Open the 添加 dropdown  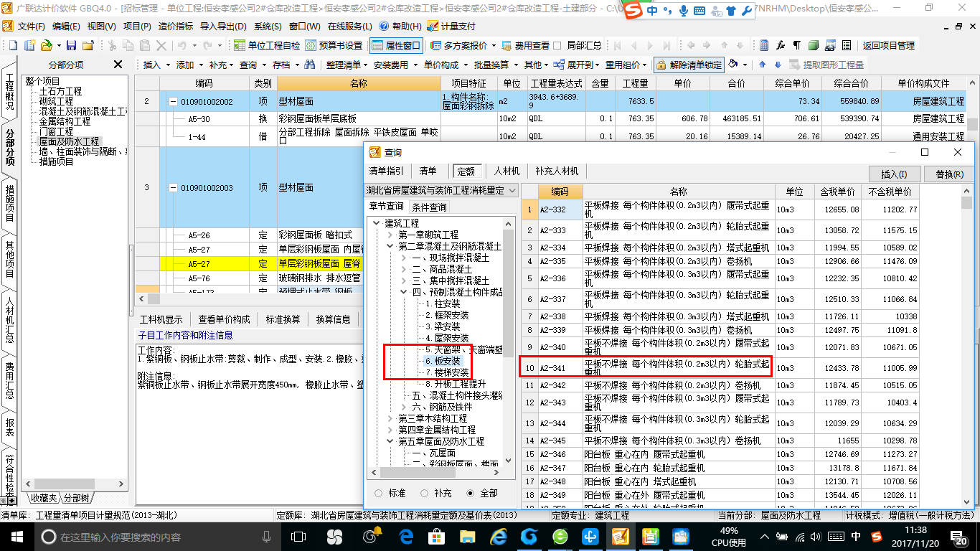point(189,65)
